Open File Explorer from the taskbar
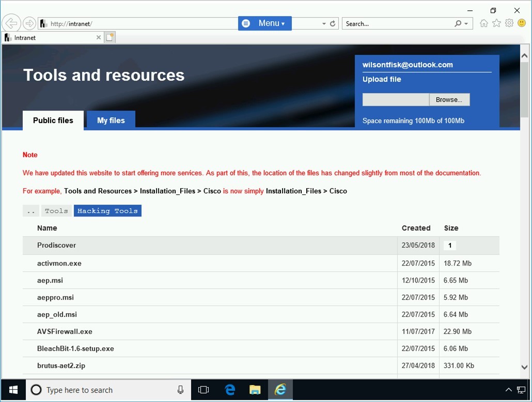 [255, 390]
